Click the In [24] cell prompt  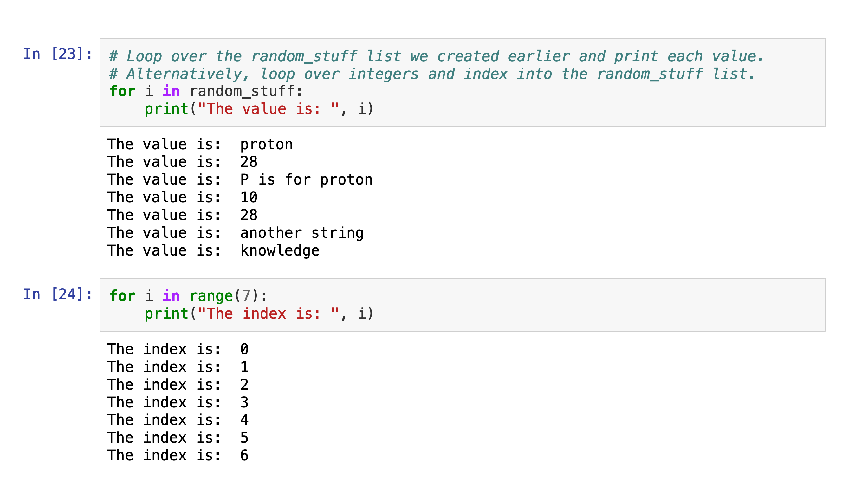[x=58, y=294]
